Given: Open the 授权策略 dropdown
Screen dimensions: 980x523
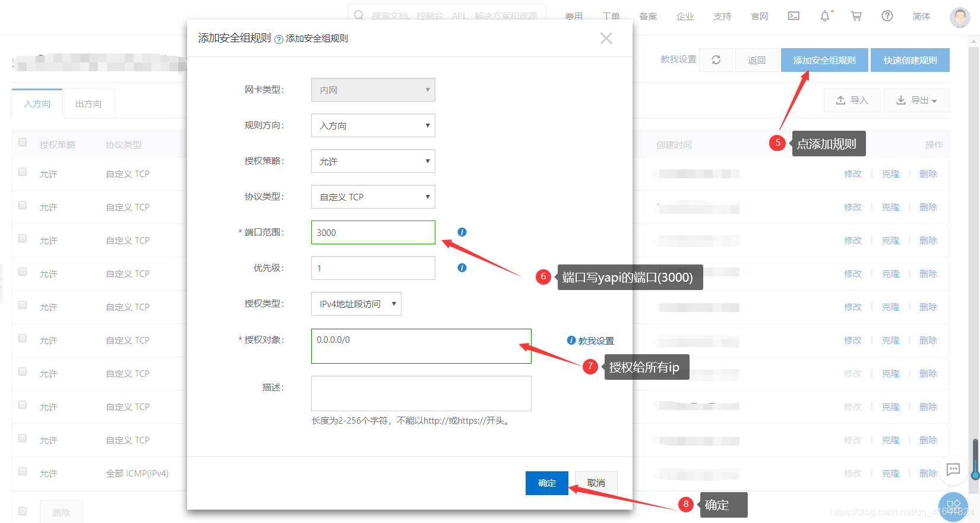Looking at the screenshot, I should click(373, 161).
